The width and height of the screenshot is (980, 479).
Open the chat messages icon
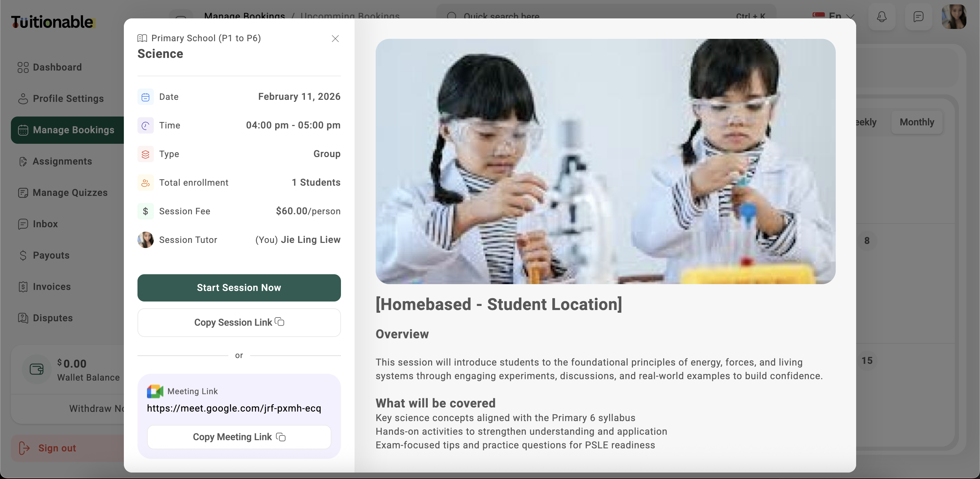click(918, 17)
